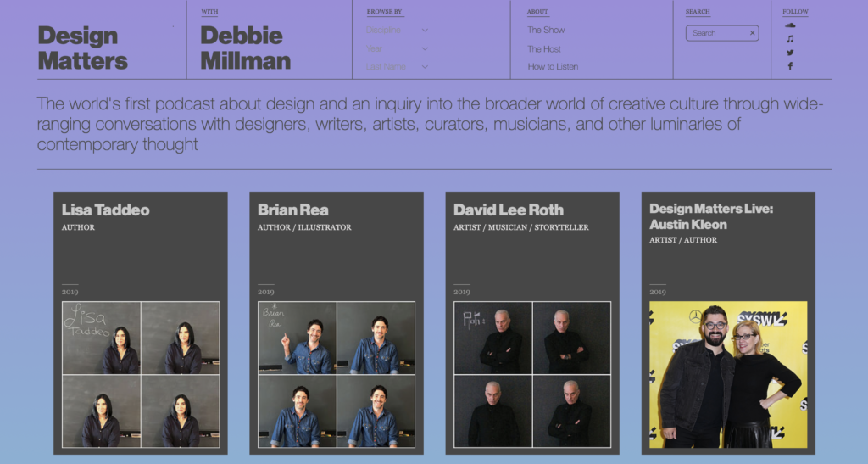
Task: Click the 2019 year on Austin Kleon card
Action: tap(658, 292)
